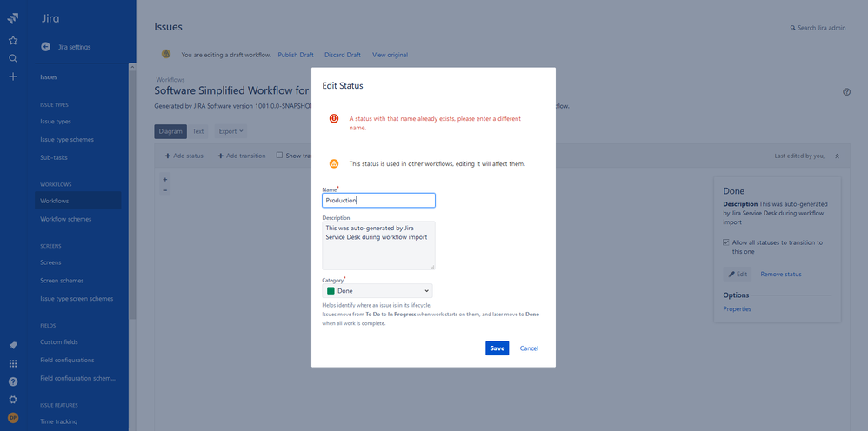Switch to Diagram tab

[170, 132]
